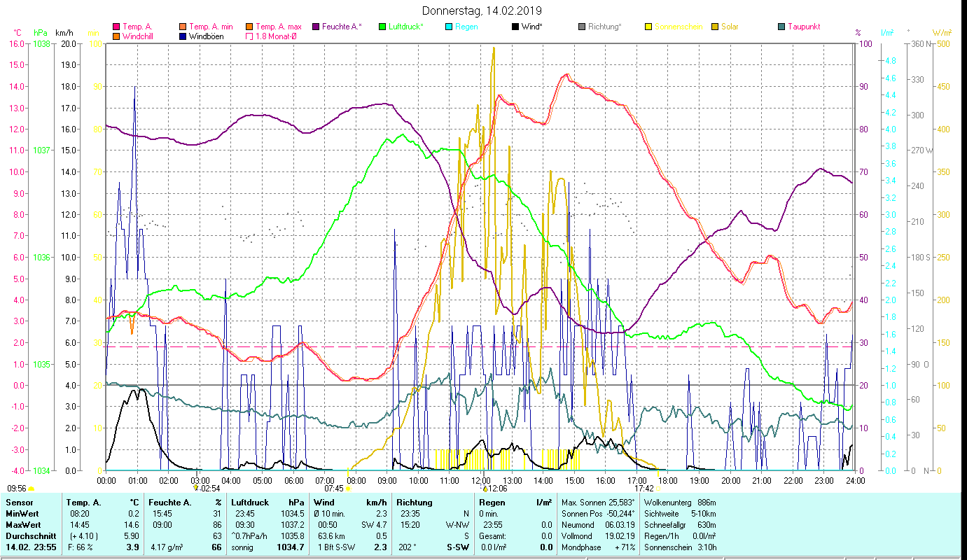967x560 pixels.
Task: Click the Feuchte A. column header
Action: click(170, 503)
